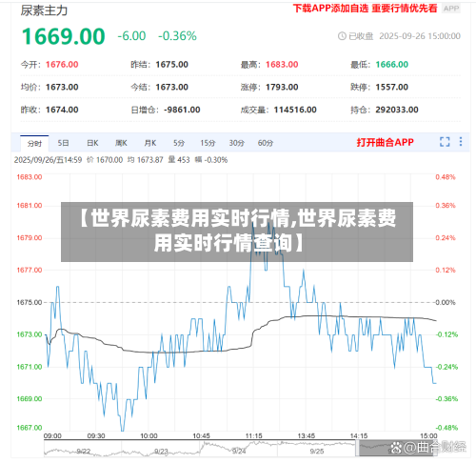Image resolution: width=476 pixels, height=464 pixels.
Task: Click the 0.48% right axis label
Action: point(446,177)
